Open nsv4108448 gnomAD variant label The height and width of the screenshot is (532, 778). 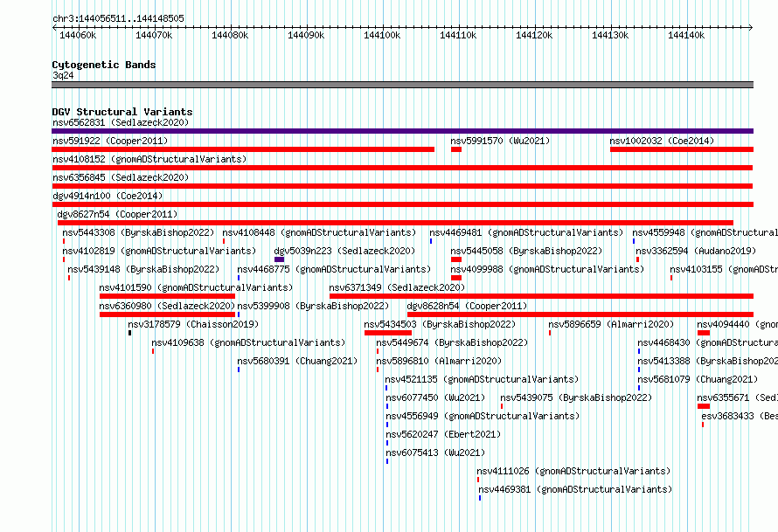319,232
